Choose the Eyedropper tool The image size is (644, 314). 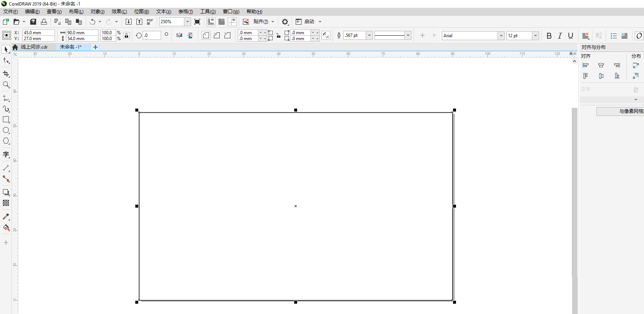point(6,217)
